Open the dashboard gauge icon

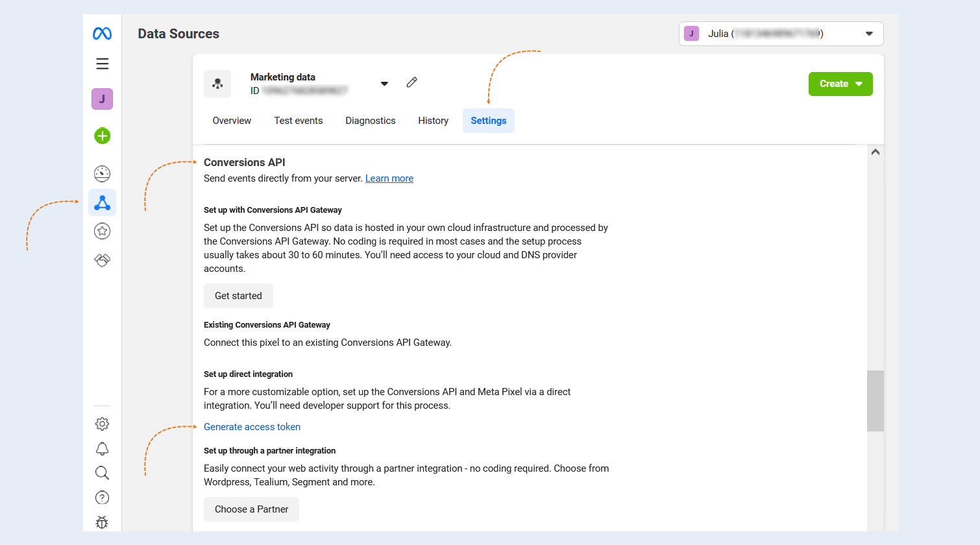tap(102, 173)
